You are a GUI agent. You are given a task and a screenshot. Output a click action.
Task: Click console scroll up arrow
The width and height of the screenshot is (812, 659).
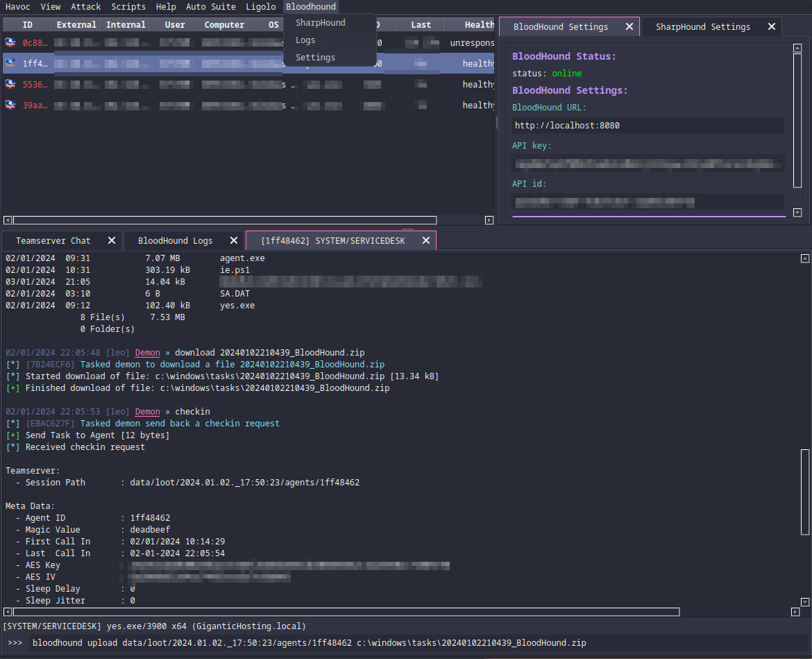coord(805,258)
